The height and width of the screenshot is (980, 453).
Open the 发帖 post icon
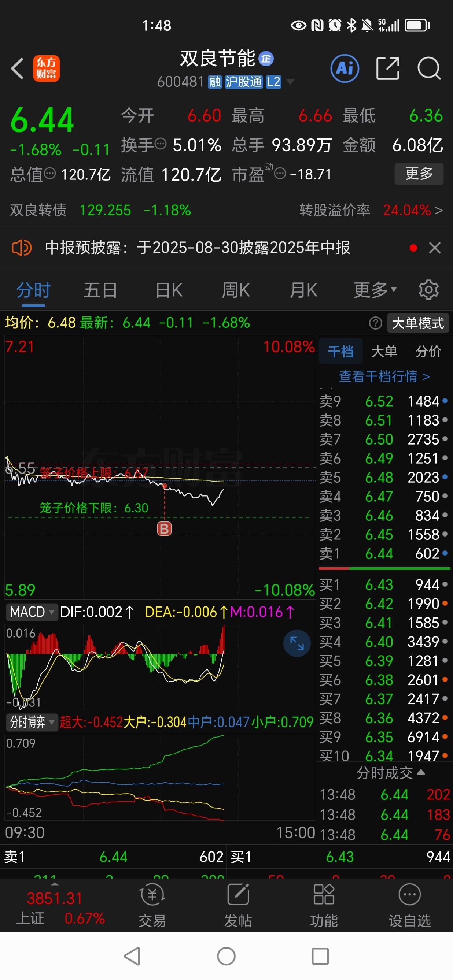pos(238,905)
